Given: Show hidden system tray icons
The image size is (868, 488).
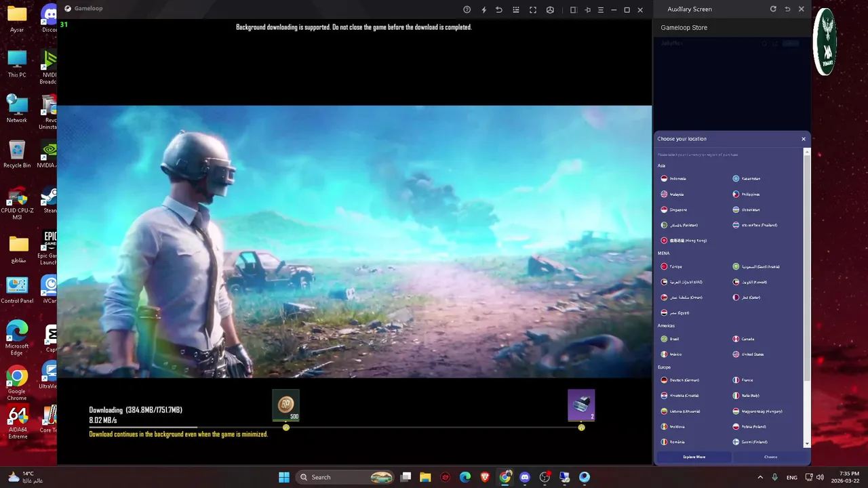Looking at the screenshot, I should 761,477.
